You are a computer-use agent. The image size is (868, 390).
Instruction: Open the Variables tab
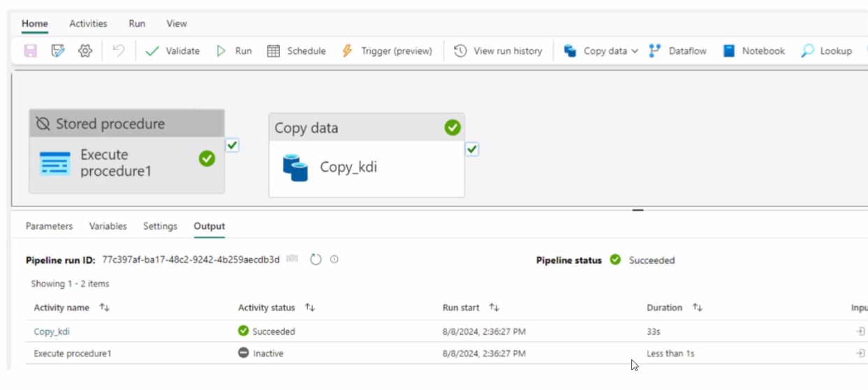tap(108, 226)
